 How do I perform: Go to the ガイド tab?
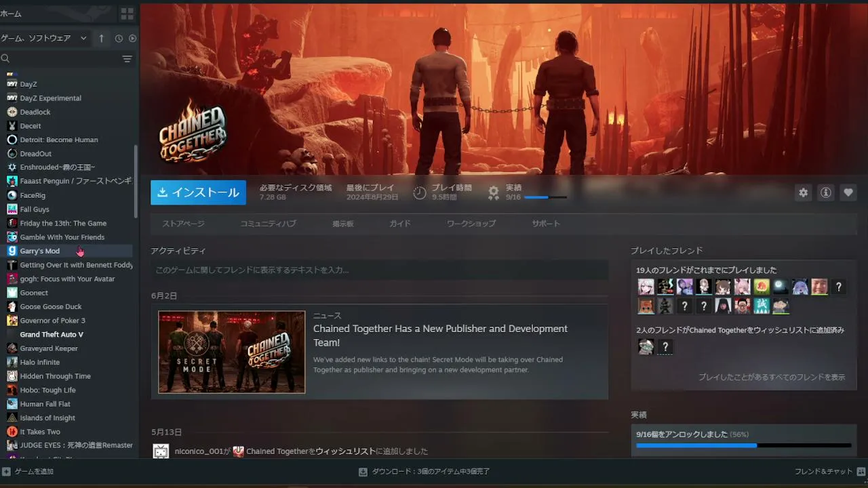[400, 224]
